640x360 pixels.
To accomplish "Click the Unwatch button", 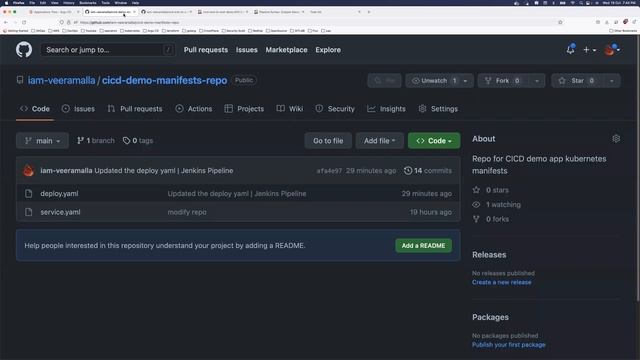I will tap(433, 81).
